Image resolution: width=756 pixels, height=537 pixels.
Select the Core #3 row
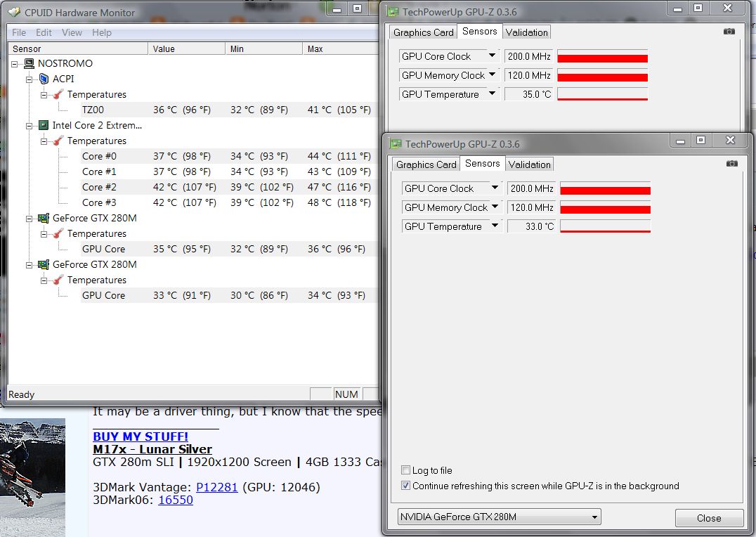[x=230, y=202]
